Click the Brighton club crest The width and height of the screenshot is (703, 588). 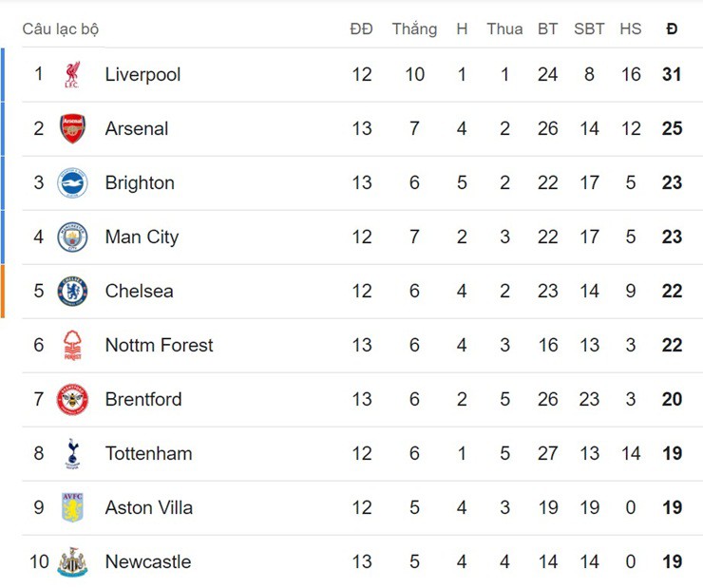pyautogui.click(x=72, y=182)
